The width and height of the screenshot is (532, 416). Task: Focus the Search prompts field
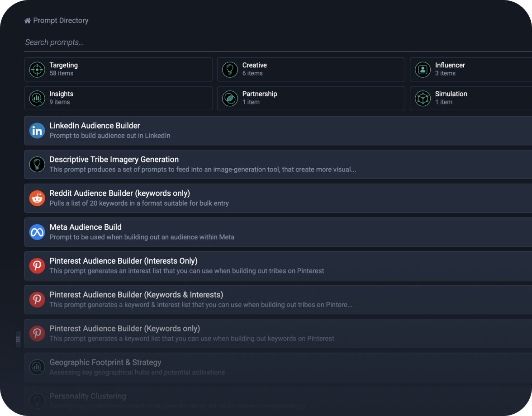(x=271, y=43)
